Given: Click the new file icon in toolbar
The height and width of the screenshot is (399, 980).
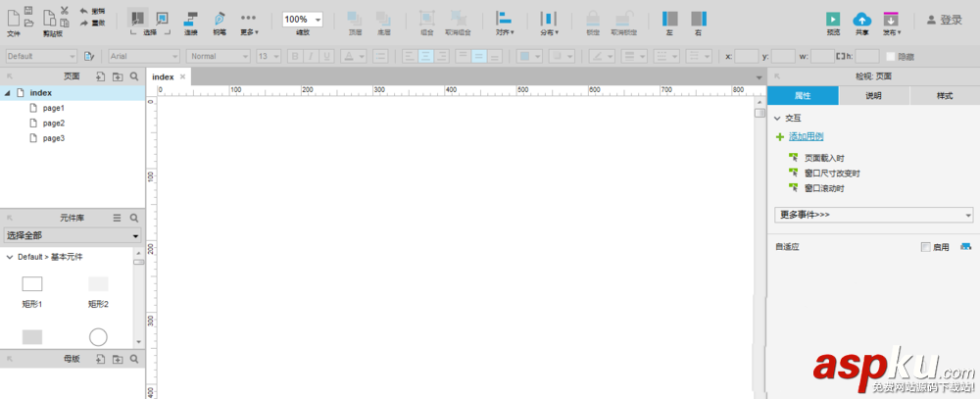Looking at the screenshot, I should [13, 17].
